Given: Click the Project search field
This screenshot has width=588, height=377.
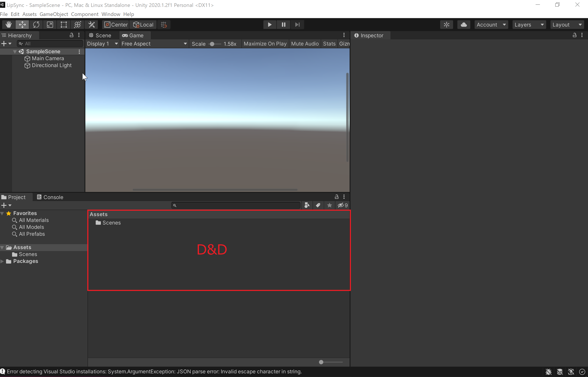Looking at the screenshot, I should (236, 205).
